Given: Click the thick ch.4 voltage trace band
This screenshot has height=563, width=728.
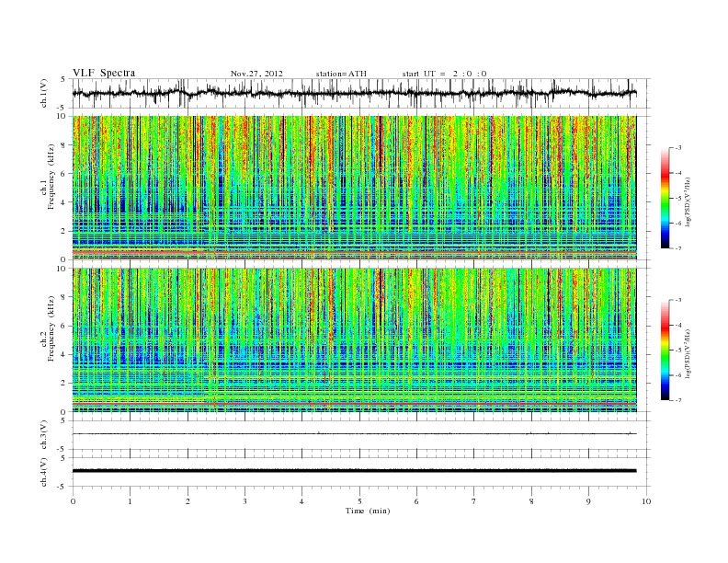Looking at the screenshot, I should (x=354, y=471).
